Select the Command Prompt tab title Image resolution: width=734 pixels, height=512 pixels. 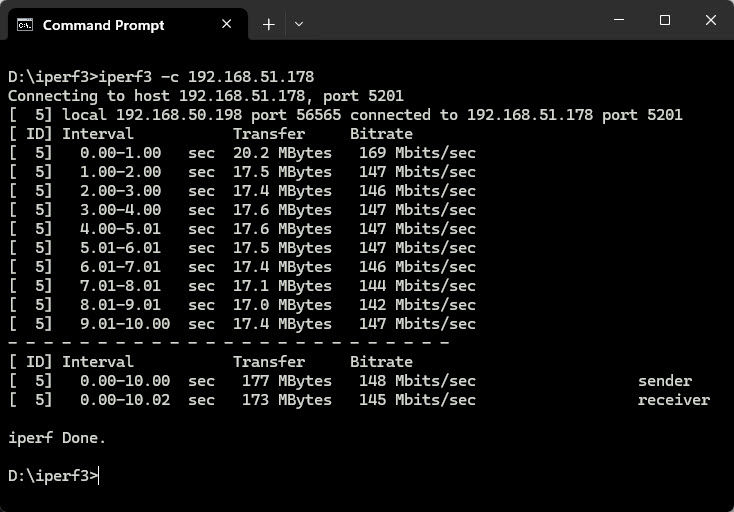point(103,25)
